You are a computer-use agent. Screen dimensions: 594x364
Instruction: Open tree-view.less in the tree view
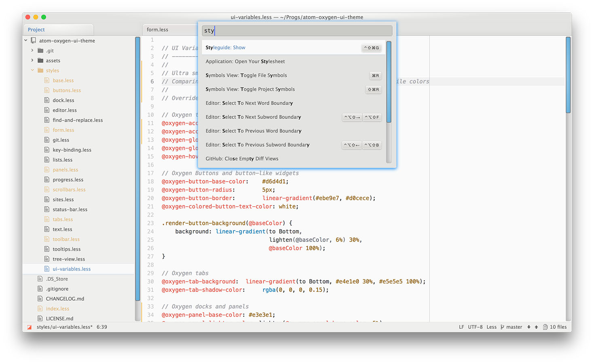coord(69,259)
